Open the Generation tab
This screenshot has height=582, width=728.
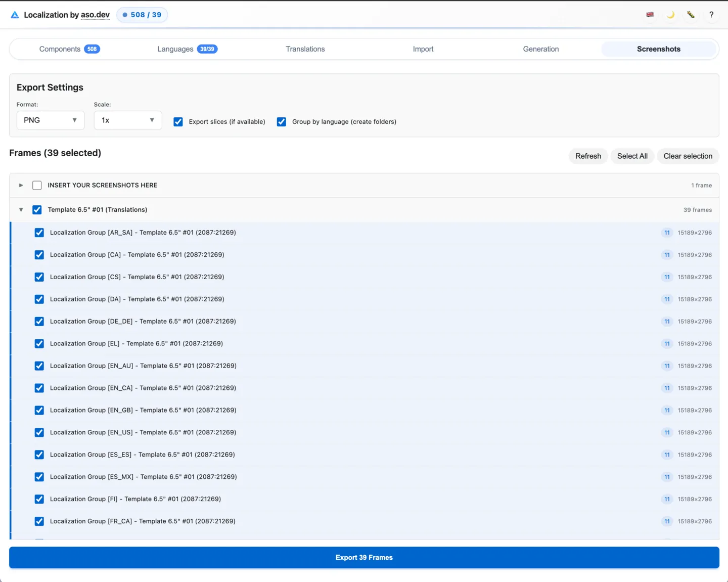(x=540, y=49)
